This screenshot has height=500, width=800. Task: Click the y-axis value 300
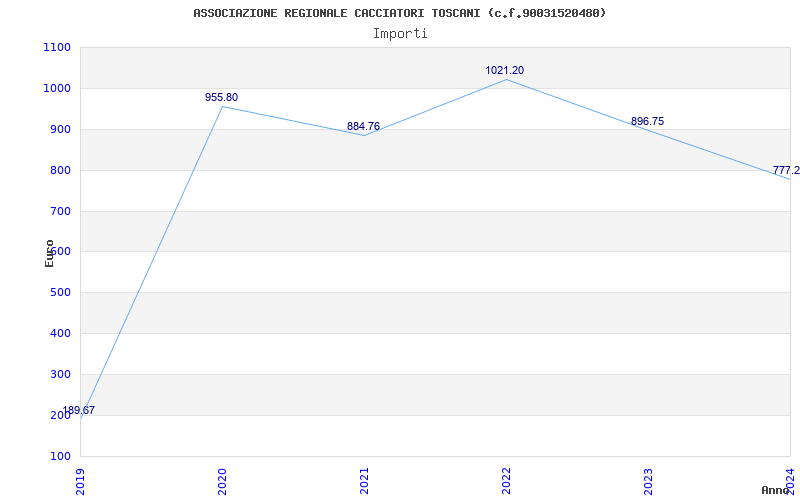point(60,374)
